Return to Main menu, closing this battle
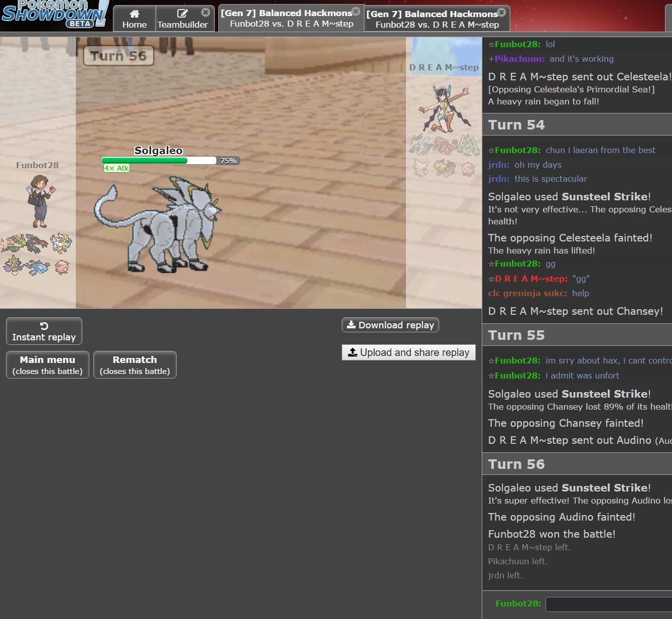This screenshot has width=672, height=619. tap(48, 365)
